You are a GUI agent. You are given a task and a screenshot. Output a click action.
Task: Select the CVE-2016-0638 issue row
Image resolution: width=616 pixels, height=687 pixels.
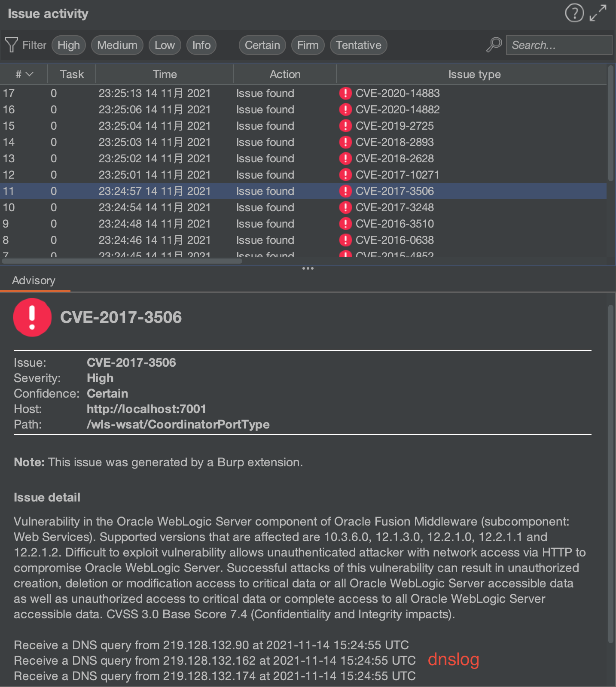click(303, 240)
